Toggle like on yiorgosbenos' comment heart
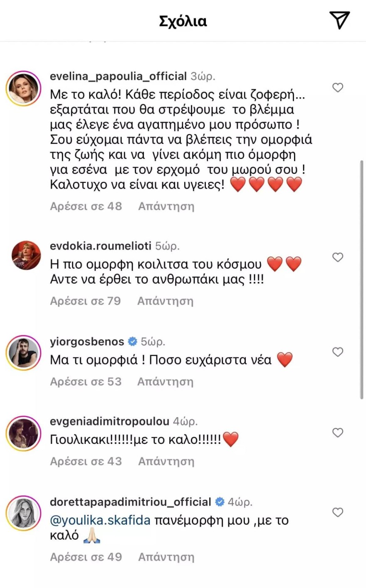Viewport: 366px width, 588px height. (338, 352)
